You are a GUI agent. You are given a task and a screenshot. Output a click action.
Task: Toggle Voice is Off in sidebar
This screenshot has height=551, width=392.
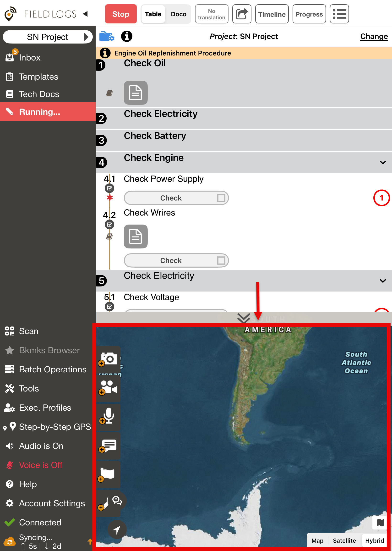tap(41, 465)
